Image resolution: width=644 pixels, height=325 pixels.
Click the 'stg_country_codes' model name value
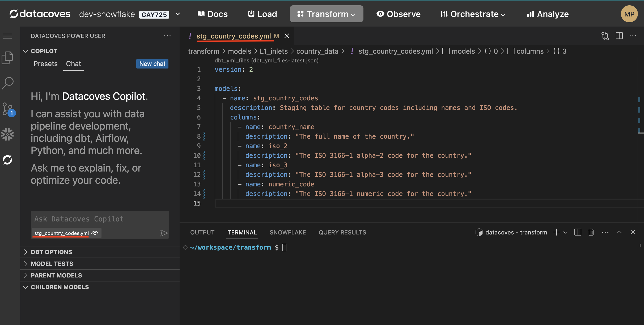(285, 98)
